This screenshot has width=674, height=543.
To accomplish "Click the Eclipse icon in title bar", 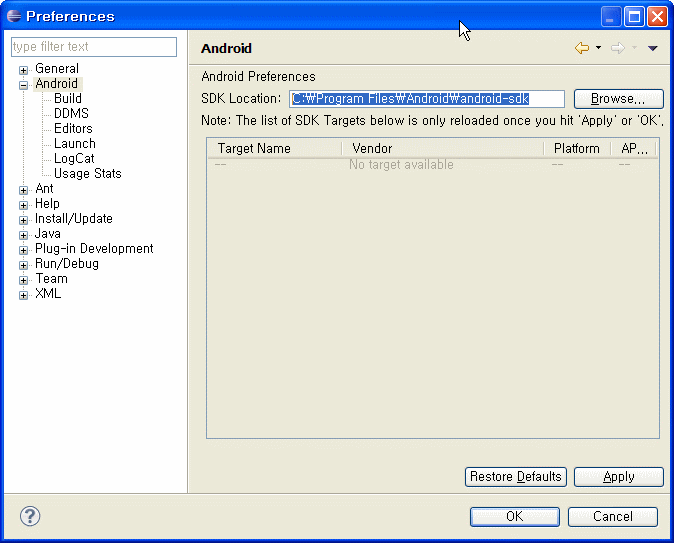I will [x=14, y=16].
